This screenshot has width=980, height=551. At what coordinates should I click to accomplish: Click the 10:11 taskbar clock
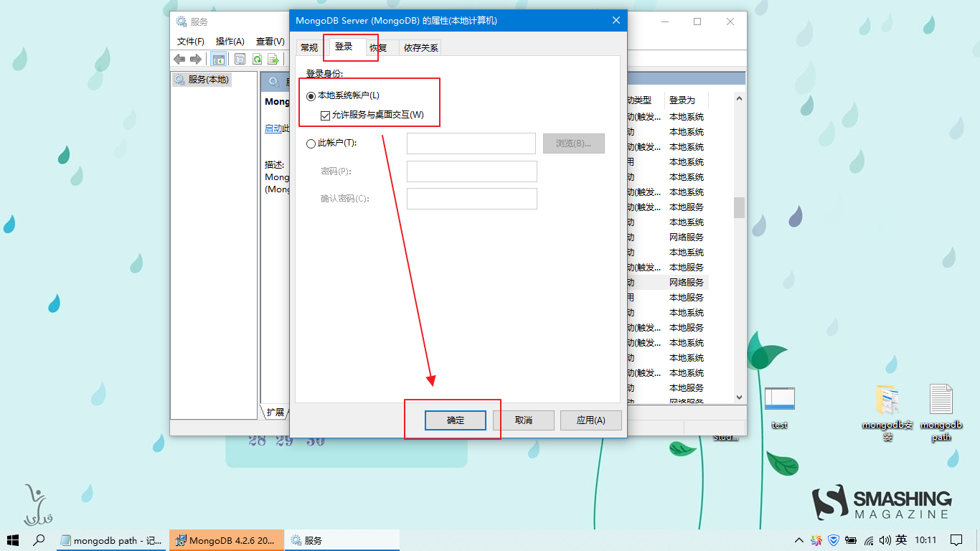coord(926,540)
